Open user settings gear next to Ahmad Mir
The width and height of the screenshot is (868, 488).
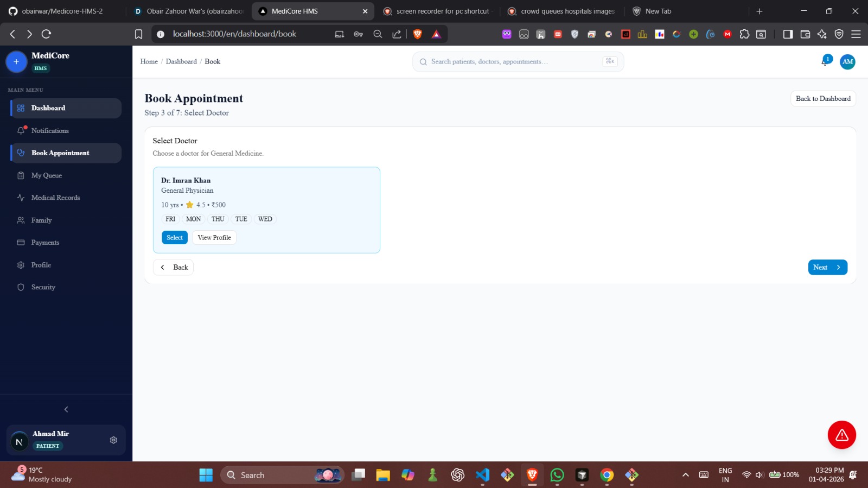tap(113, 440)
